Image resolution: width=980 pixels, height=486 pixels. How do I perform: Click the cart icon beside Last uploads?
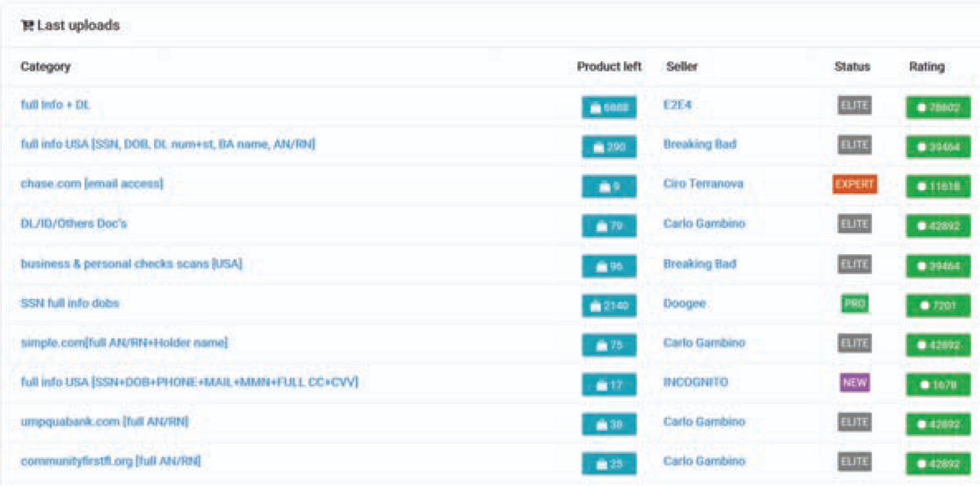pos(26,26)
